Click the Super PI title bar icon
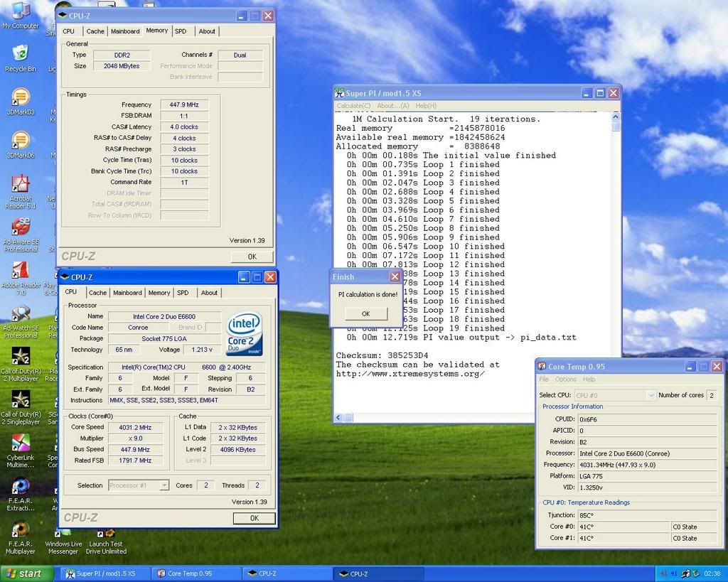The height and width of the screenshot is (582, 728). pyautogui.click(x=339, y=93)
